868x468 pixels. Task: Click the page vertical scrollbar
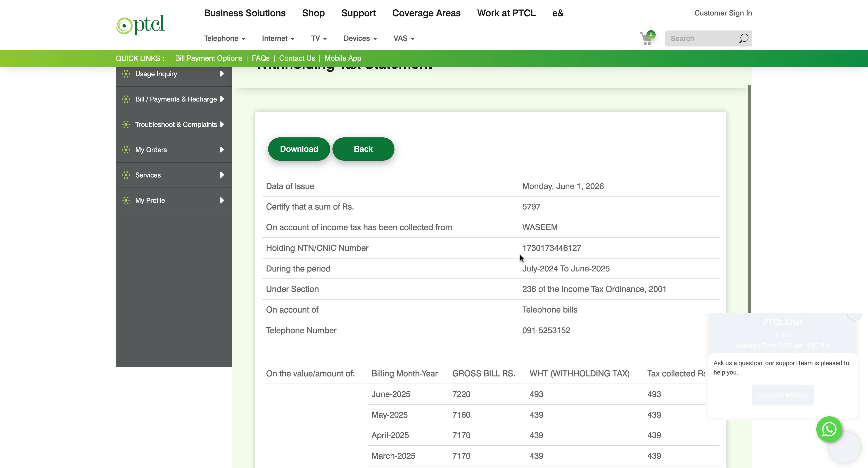click(749, 199)
